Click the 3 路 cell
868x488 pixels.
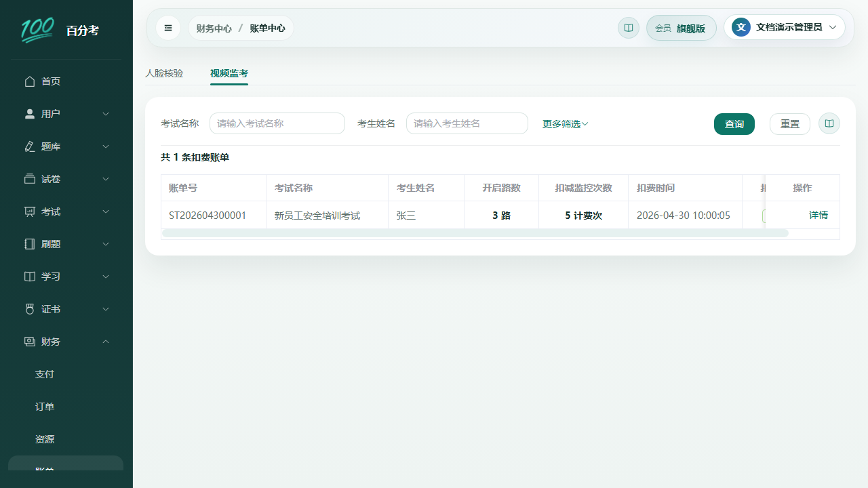pos(501,216)
